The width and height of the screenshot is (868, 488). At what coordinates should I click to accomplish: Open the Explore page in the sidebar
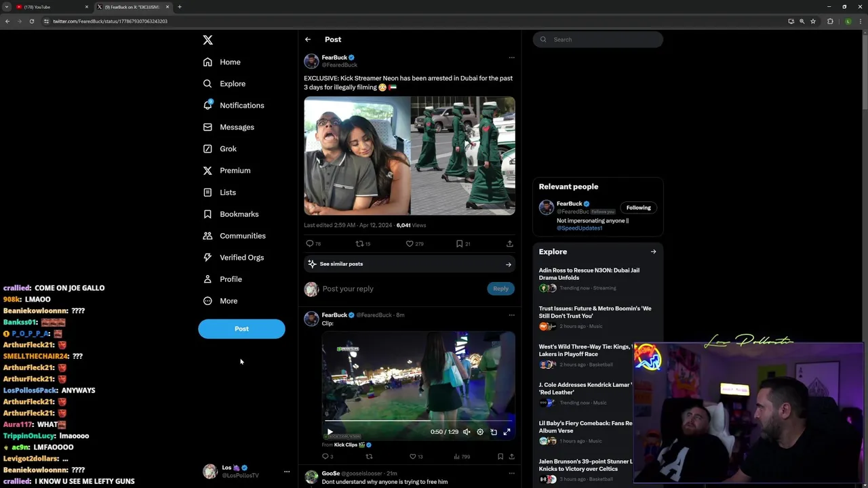coord(224,83)
